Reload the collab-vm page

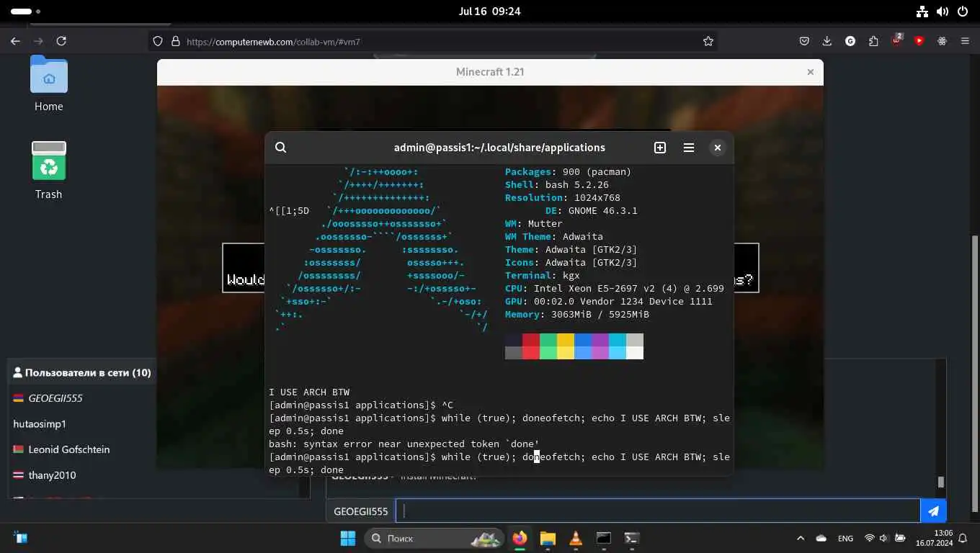coord(61,41)
